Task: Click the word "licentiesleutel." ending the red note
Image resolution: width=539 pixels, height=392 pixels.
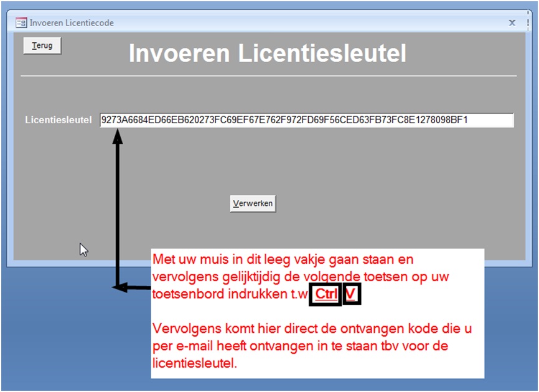Action: (195, 363)
